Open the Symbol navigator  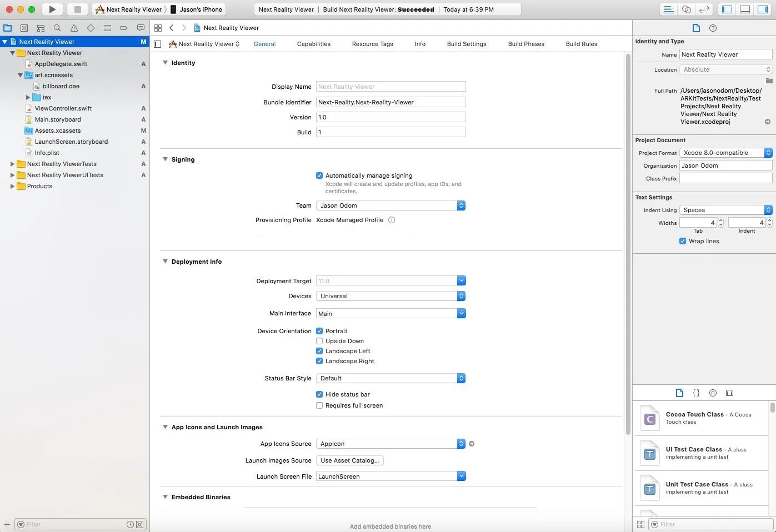[41, 28]
